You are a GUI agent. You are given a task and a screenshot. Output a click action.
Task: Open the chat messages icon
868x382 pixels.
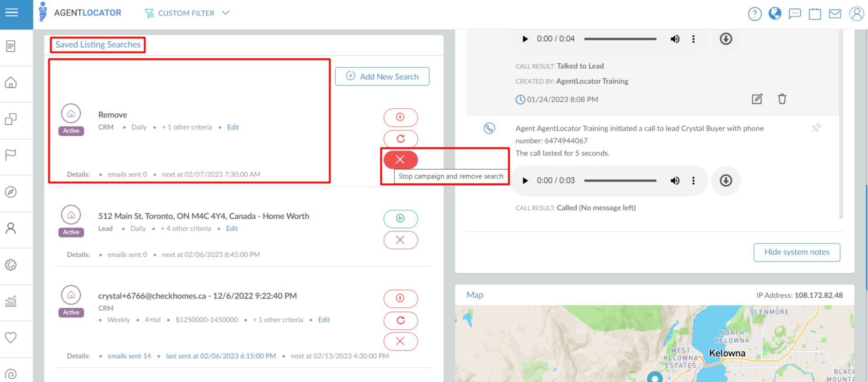[795, 14]
